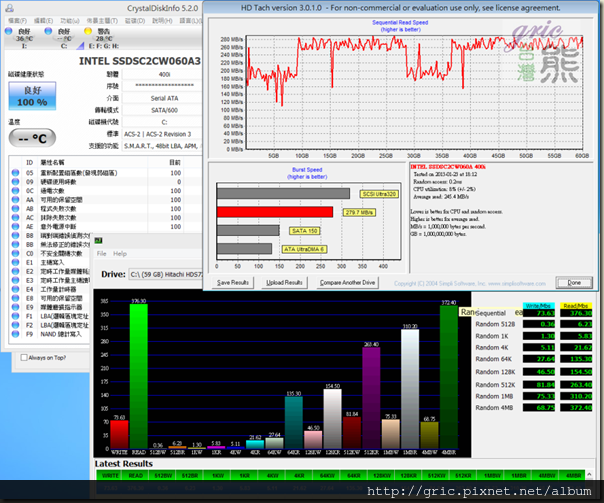Select the C: drive blue status orb
The image size is (604, 503).
48,31
